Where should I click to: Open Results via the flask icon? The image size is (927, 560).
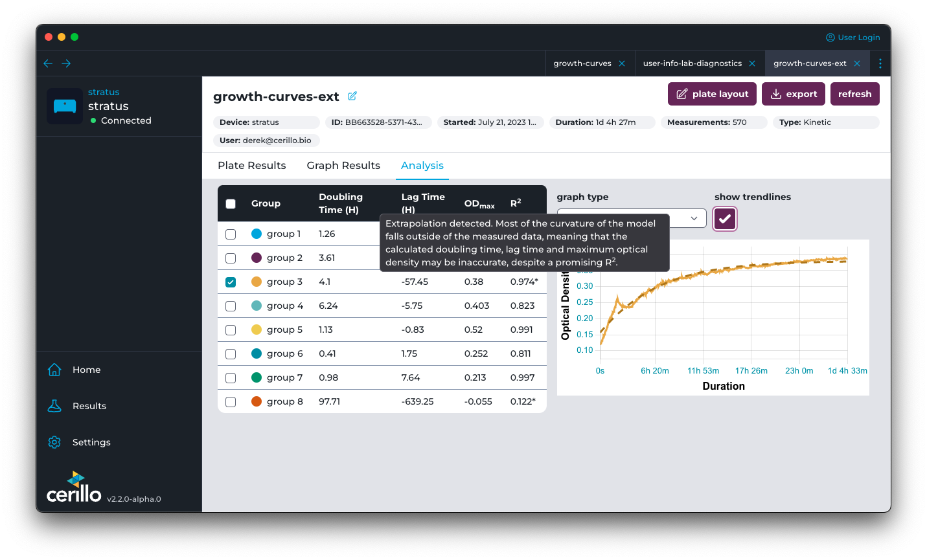(54, 406)
